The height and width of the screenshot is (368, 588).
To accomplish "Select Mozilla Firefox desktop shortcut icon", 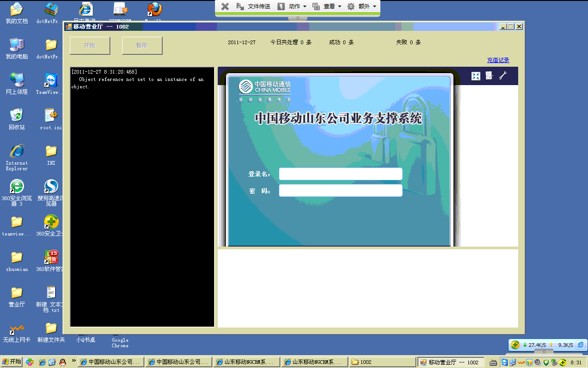I will (x=154, y=10).
